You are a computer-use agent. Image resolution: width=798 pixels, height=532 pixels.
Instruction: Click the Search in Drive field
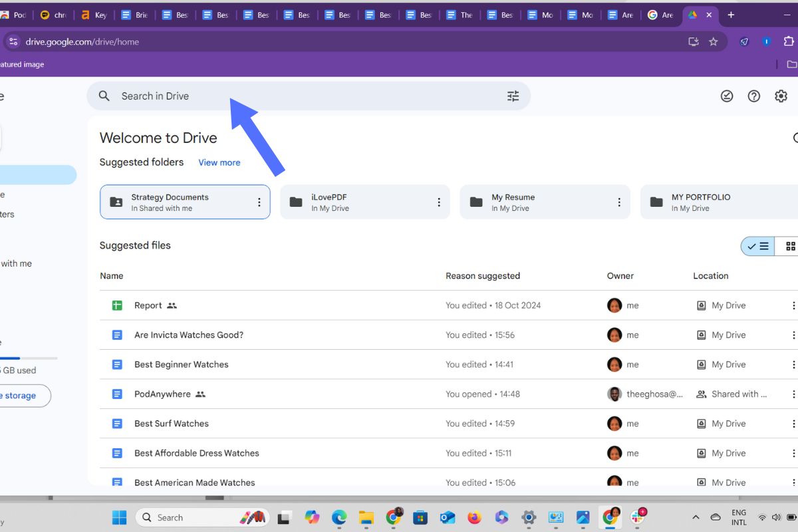point(309,96)
